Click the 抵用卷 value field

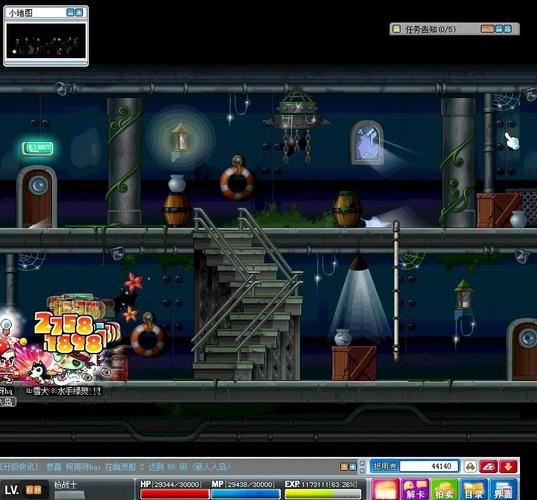pyautogui.click(x=429, y=466)
